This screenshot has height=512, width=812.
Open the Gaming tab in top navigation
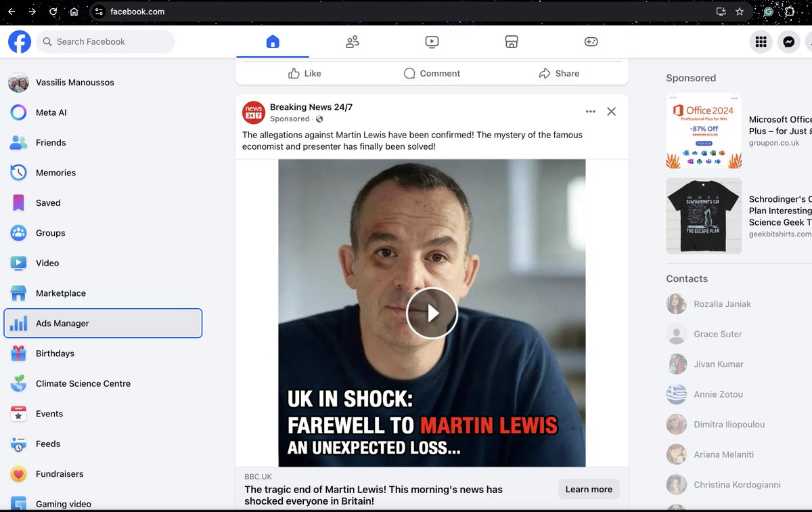tap(591, 42)
